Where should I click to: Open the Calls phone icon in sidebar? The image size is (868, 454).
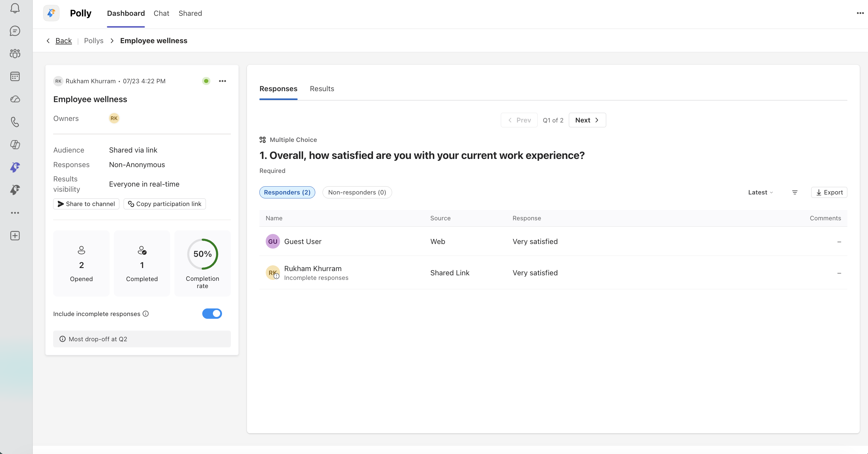[x=15, y=122]
